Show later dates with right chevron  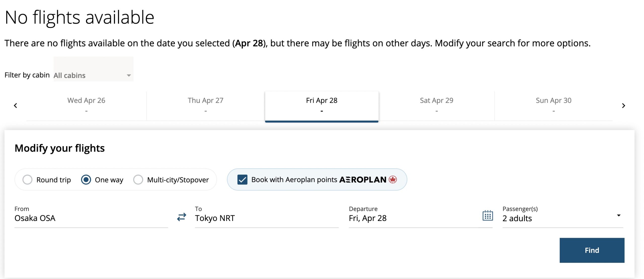[623, 106]
